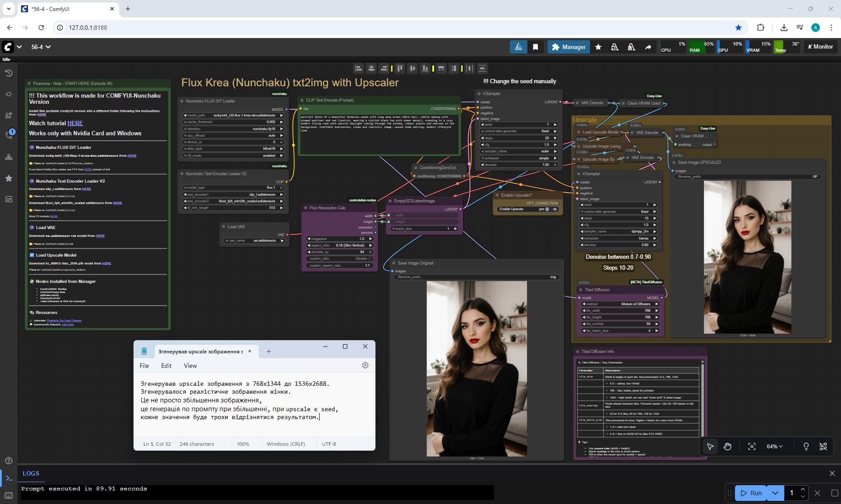Click the Manager button
The height and width of the screenshot is (504, 841).
(x=569, y=47)
